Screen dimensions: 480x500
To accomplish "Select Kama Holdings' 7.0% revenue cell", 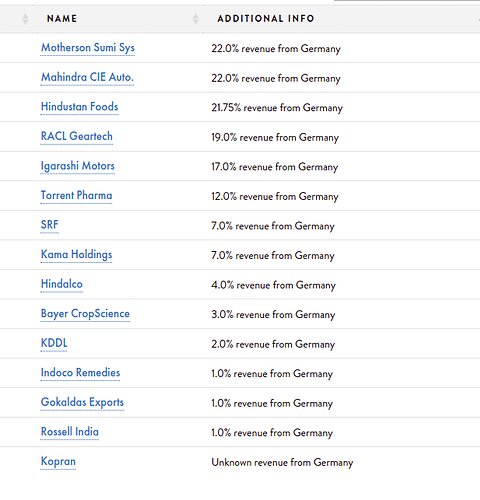I will (x=273, y=255).
